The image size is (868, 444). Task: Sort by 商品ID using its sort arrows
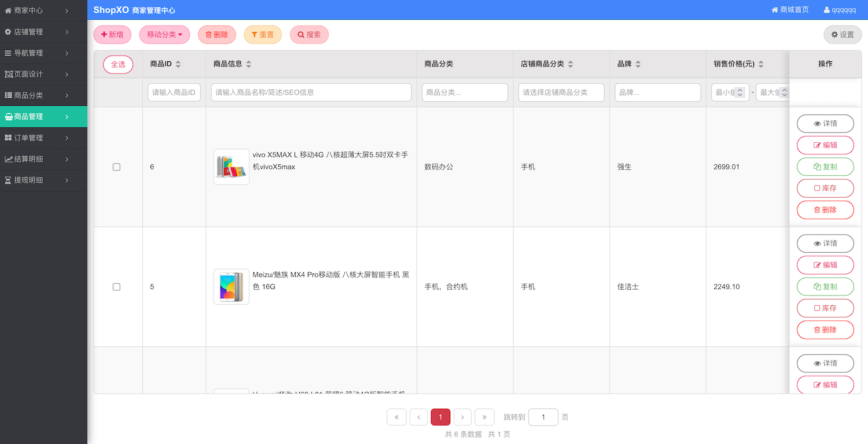[x=178, y=64]
